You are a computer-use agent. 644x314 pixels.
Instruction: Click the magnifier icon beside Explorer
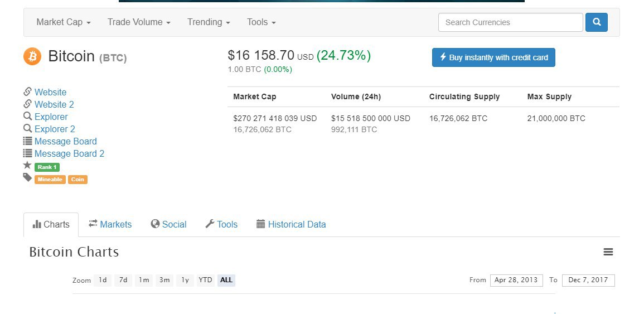tap(27, 117)
